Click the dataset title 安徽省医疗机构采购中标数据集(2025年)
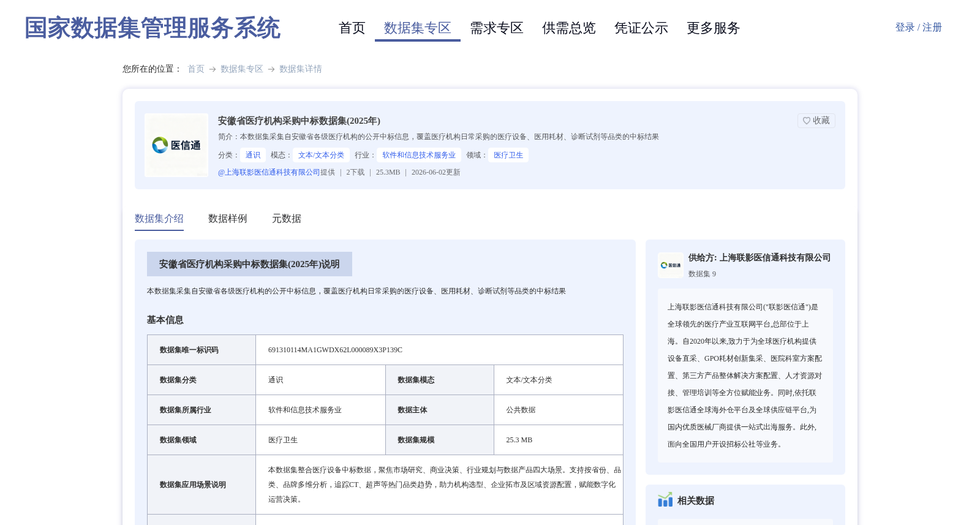The image size is (980, 525). (299, 121)
